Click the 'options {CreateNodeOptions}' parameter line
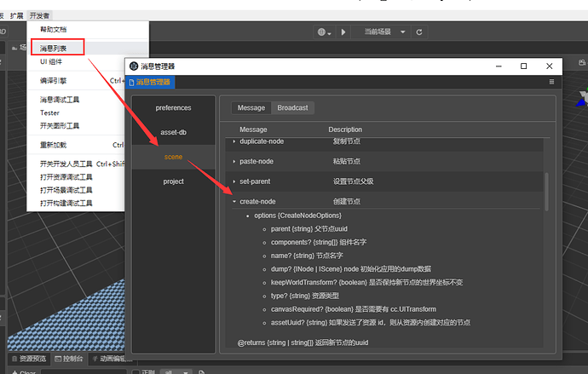 pyautogui.click(x=297, y=216)
